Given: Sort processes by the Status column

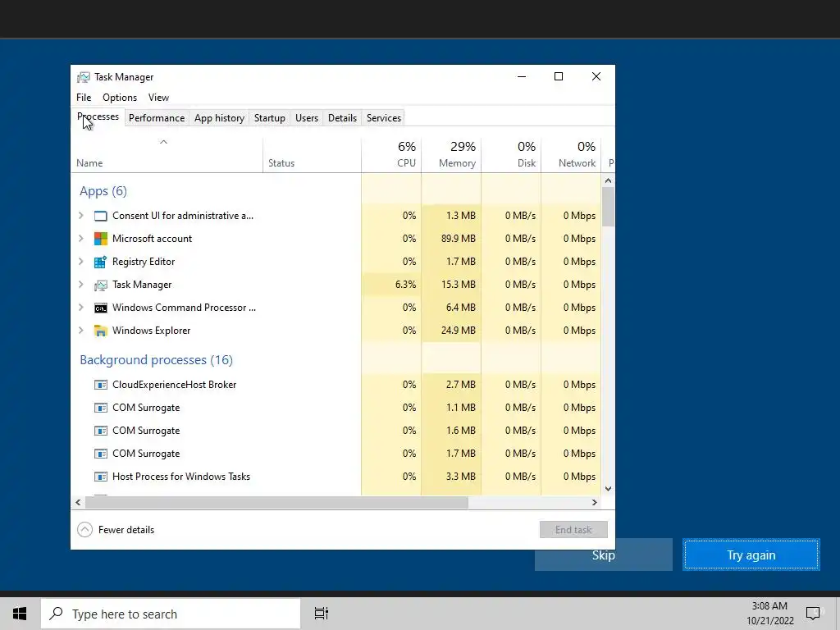Looking at the screenshot, I should click(312, 155).
